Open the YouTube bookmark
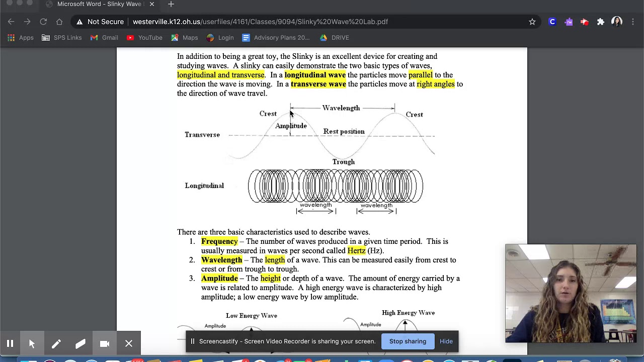 pyautogui.click(x=144, y=38)
